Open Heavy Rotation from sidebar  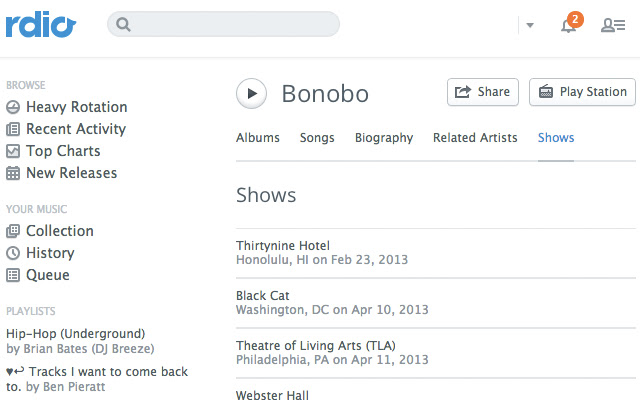(x=76, y=107)
